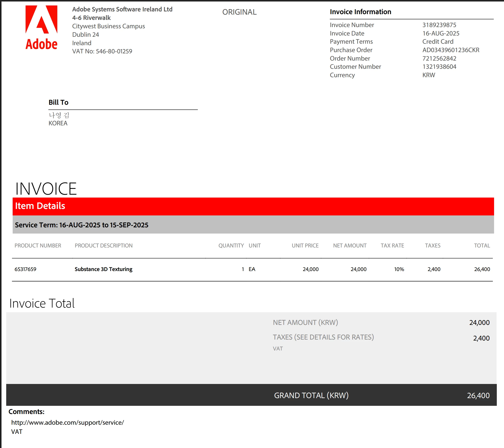Click product number 65317659
This screenshot has width=504, height=448.
pyautogui.click(x=25, y=269)
